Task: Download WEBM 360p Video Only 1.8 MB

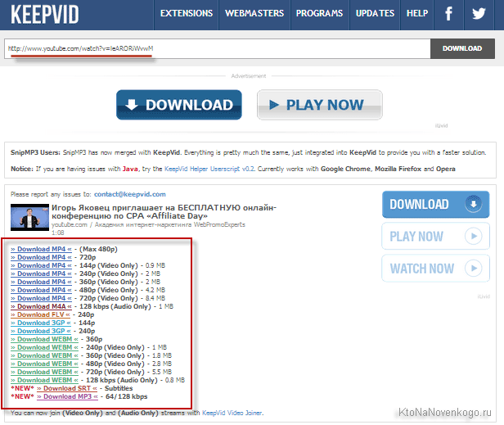Action: pyautogui.click(x=44, y=355)
